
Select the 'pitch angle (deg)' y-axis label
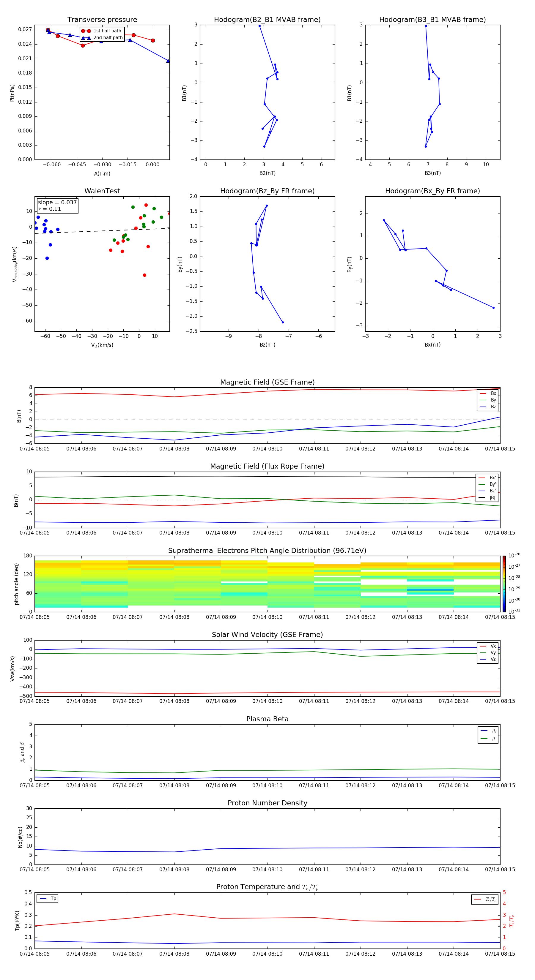pyautogui.click(x=16, y=584)
